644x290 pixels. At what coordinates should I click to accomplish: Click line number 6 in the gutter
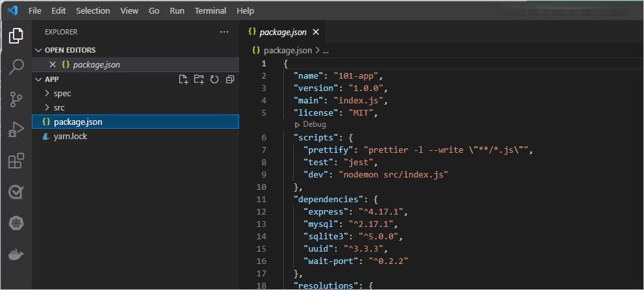click(x=264, y=138)
